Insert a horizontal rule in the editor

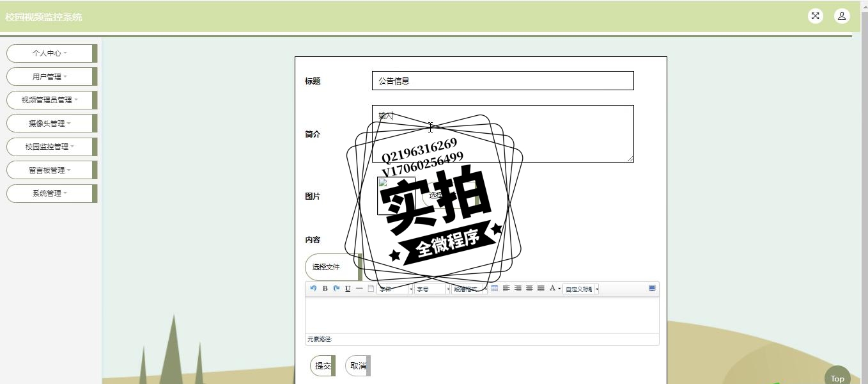click(x=359, y=289)
